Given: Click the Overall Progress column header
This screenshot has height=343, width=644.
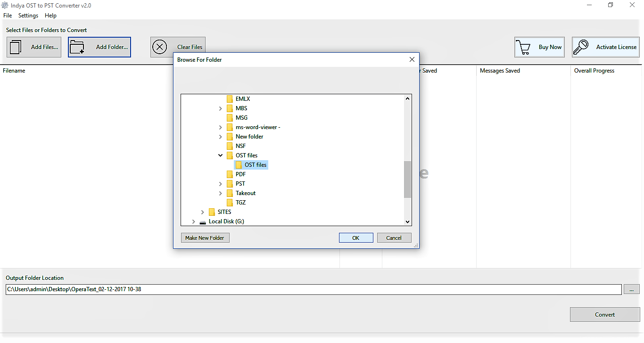Looking at the screenshot, I should click(594, 71).
